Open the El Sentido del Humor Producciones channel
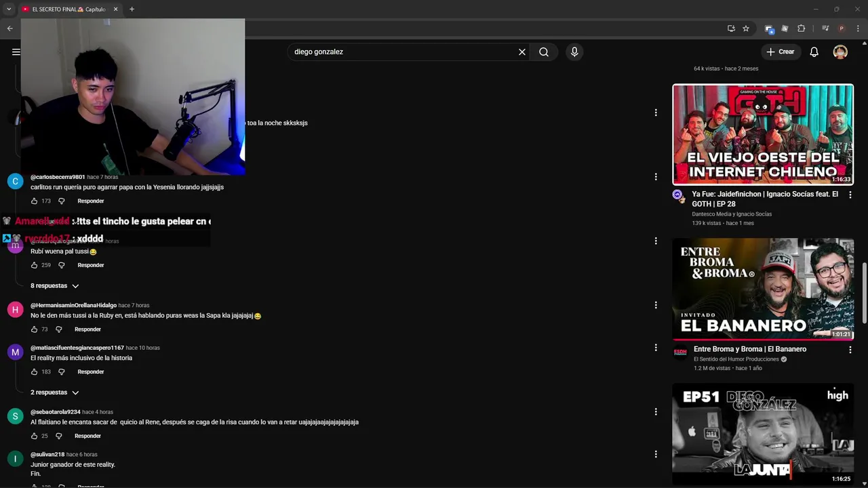 click(x=736, y=359)
